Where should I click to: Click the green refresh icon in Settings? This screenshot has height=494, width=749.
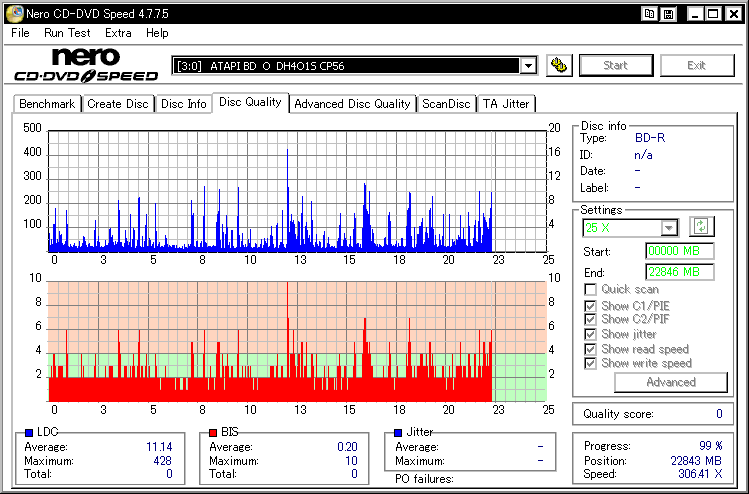coord(701,226)
